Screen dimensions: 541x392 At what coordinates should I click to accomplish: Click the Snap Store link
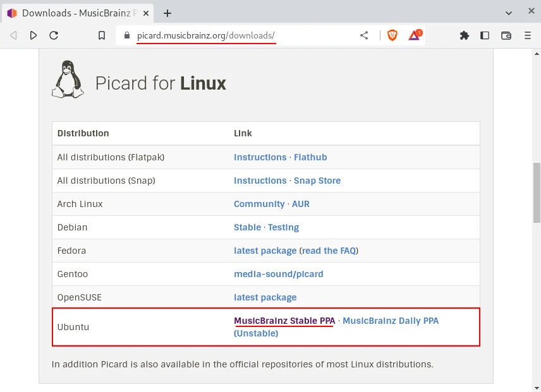[317, 181]
